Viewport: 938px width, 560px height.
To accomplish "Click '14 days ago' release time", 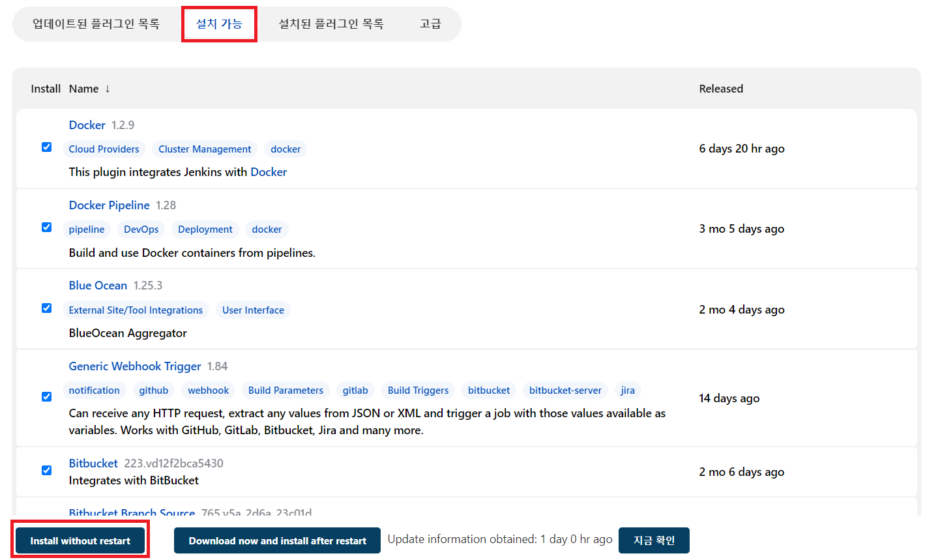I will pos(729,398).
